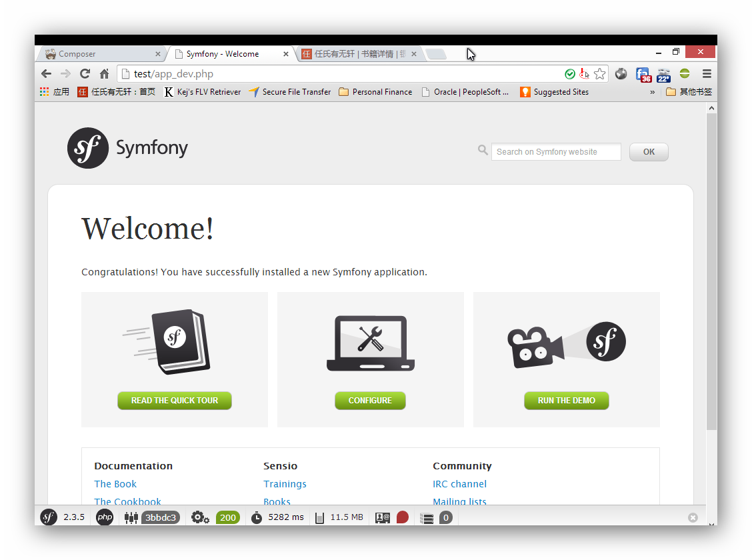The height and width of the screenshot is (560, 752).
Task: Click the Symfony book illustration
Action: [x=168, y=342]
